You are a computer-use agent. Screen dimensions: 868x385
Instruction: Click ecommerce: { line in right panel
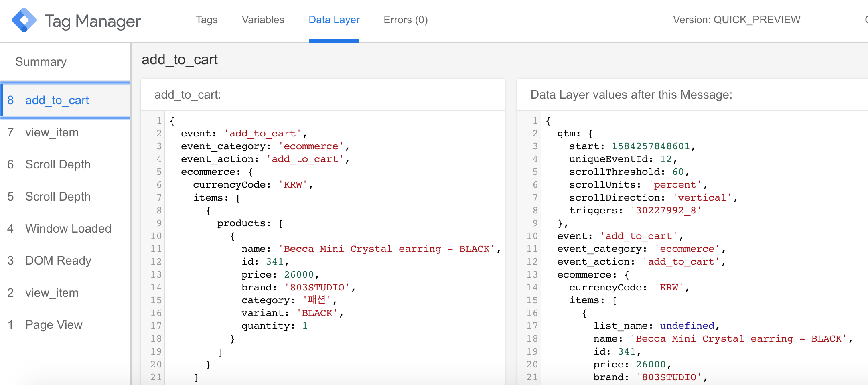pos(593,275)
